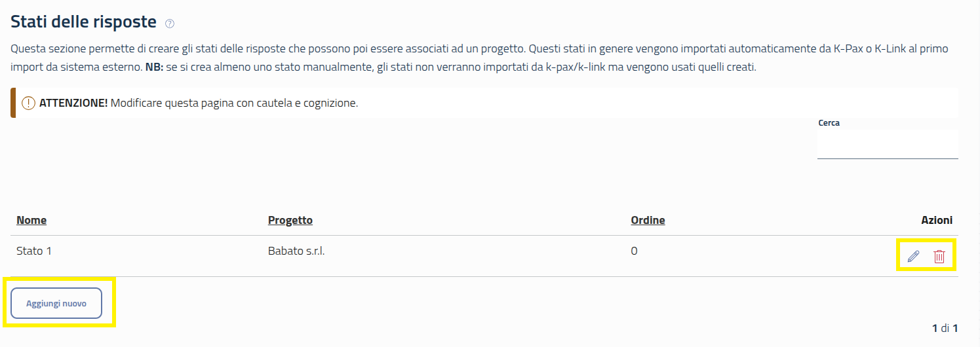Click the ATTENZIONE! warning text
980x347 pixels.
73,103
